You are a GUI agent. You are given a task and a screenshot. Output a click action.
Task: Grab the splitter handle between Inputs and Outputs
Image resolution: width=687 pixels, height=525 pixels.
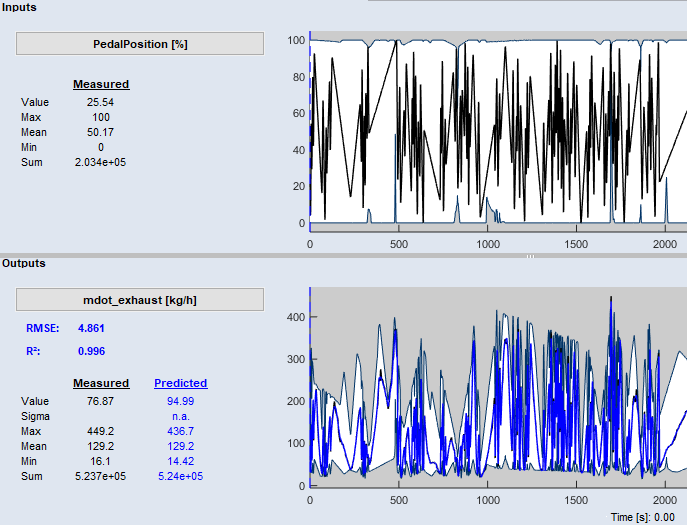530,257
